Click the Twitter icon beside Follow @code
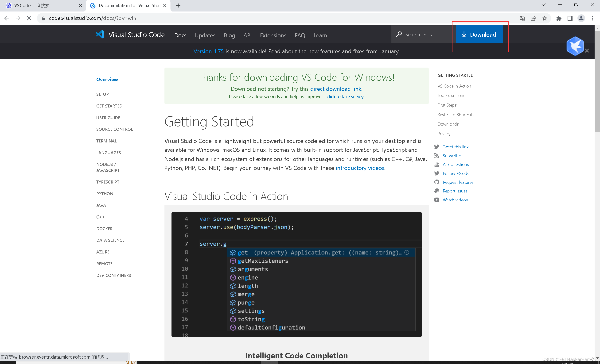 pos(437,173)
